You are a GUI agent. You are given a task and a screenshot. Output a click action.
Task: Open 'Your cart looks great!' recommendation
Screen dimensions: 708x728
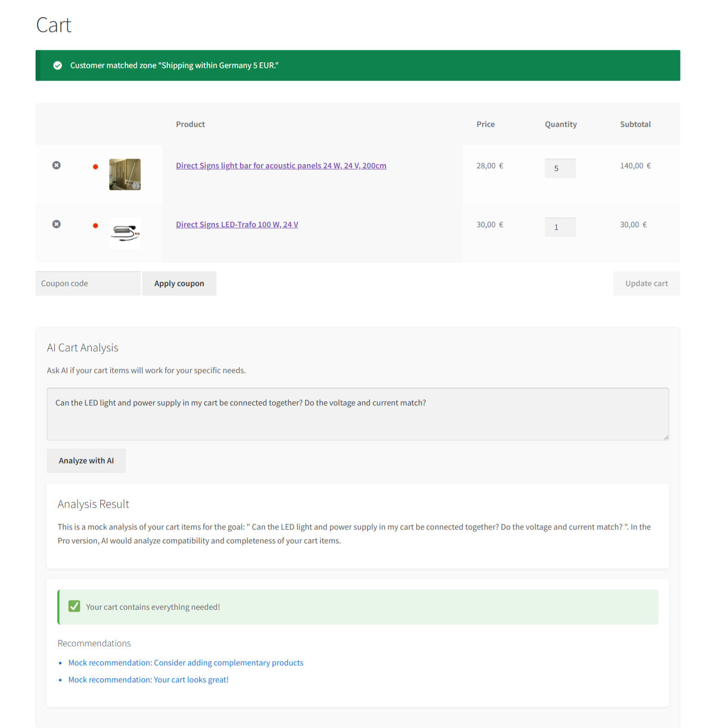[x=149, y=680]
